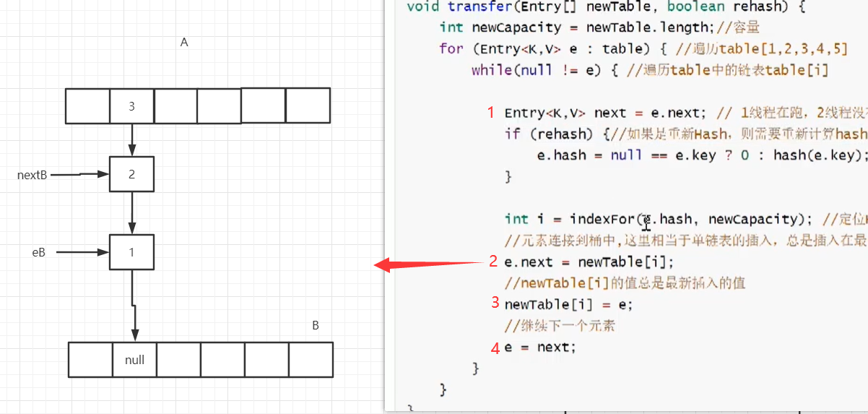Click the "e = next;" statement

pos(540,347)
